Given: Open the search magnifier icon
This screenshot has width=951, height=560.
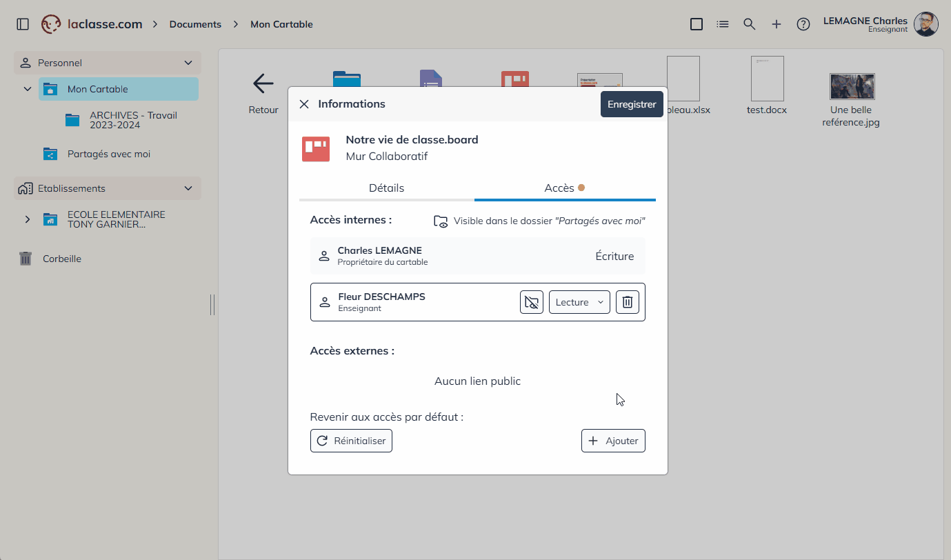Looking at the screenshot, I should point(749,24).
